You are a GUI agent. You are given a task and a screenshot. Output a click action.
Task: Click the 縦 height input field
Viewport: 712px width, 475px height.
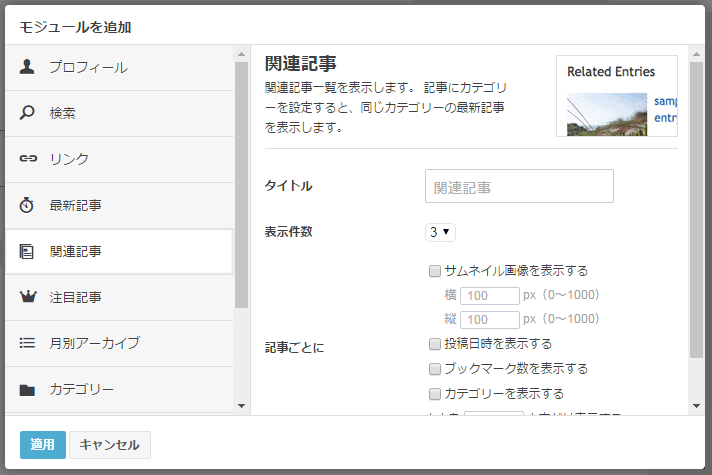point(490,320)
